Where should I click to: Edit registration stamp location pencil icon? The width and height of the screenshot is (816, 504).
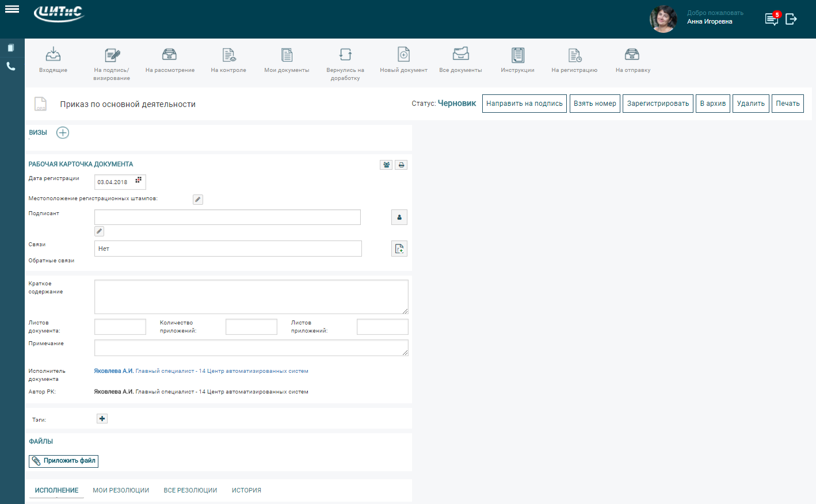tap(198, 200)
